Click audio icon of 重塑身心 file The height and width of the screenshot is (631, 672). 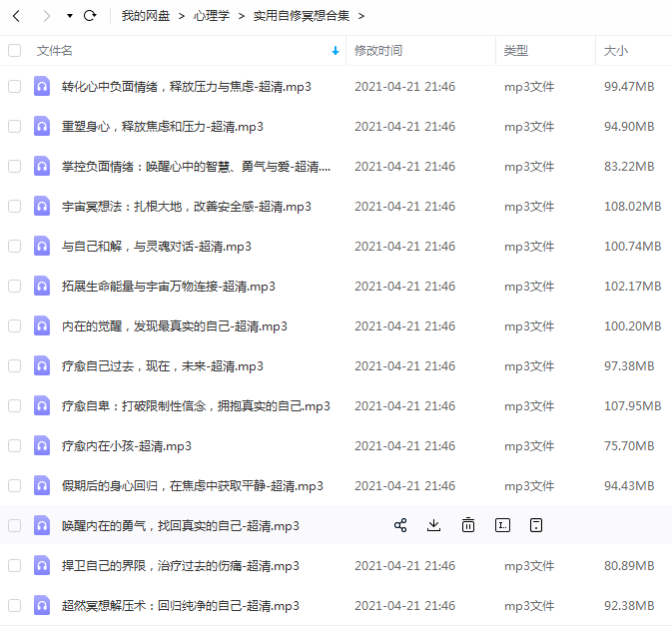42,126
